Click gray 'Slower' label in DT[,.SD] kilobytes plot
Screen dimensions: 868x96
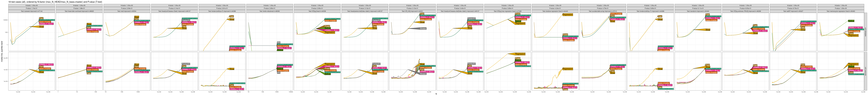point(423,29)
